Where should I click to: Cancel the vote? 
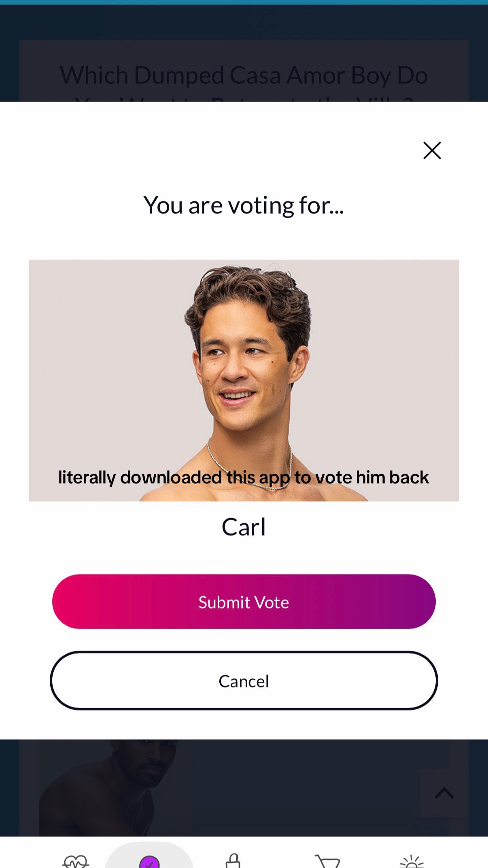click(x=244, y=681)
